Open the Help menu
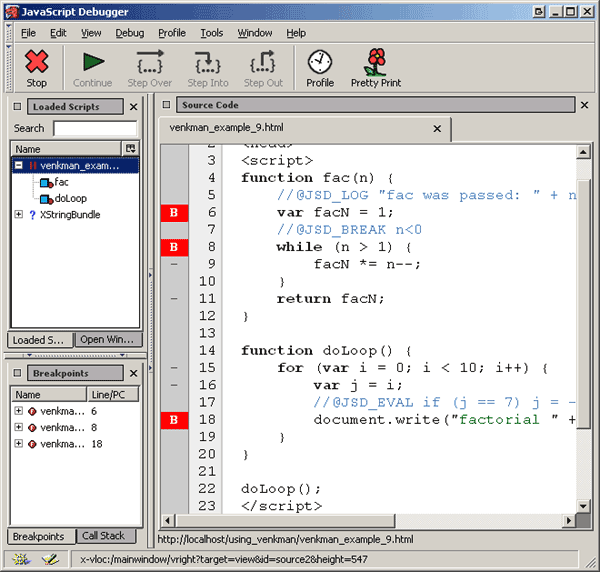The width and height of the screenshot is (600, 572). [x=296, y=33]
